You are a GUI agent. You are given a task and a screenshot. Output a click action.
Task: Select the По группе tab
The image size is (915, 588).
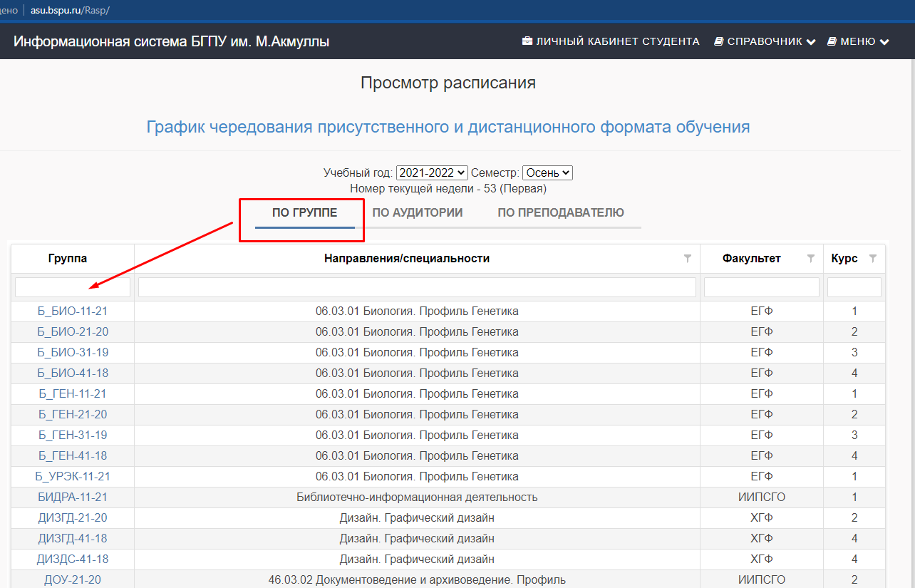click(304, 212)
